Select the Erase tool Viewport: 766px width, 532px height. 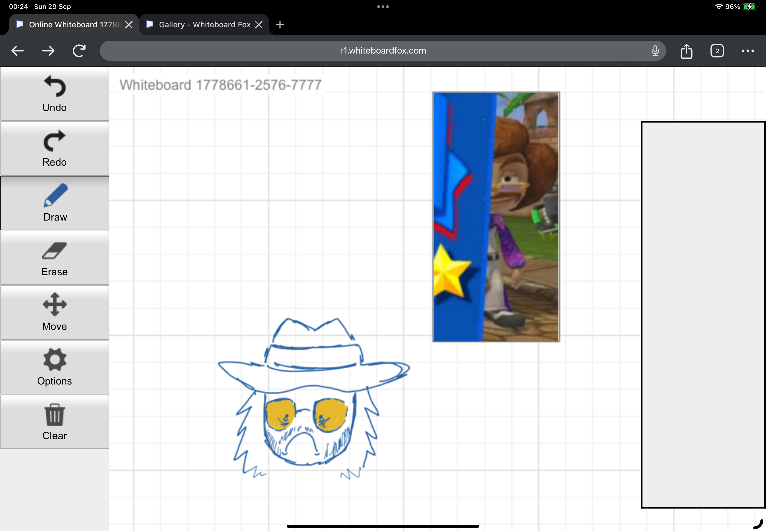[54, 258]
